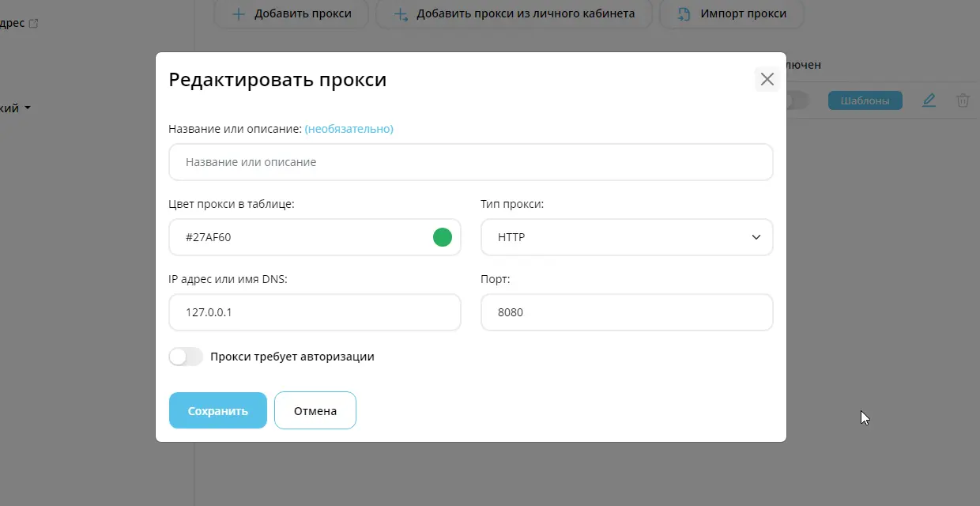This screenshot has width=980, height=506.
Task: Click the plus icon on Добавить прокси из личного кабинета
Action: [x=401, y=13]
